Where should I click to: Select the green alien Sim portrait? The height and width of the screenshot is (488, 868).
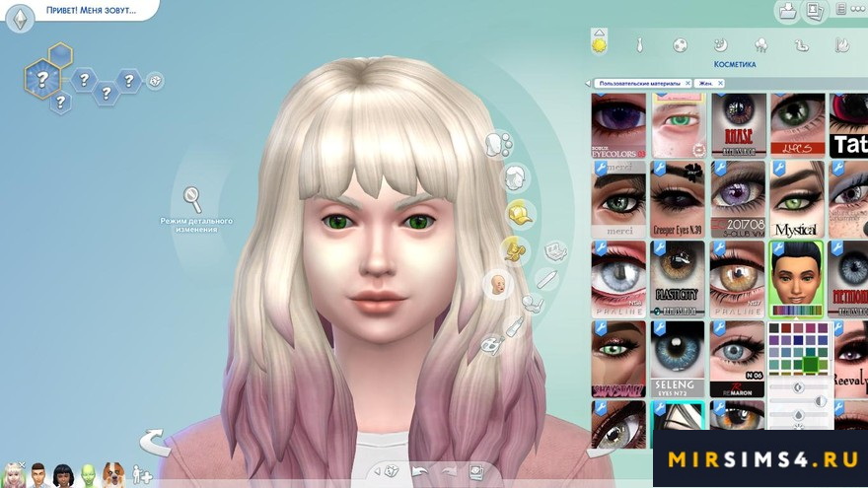pyautogui.click(x=89, y=475)
